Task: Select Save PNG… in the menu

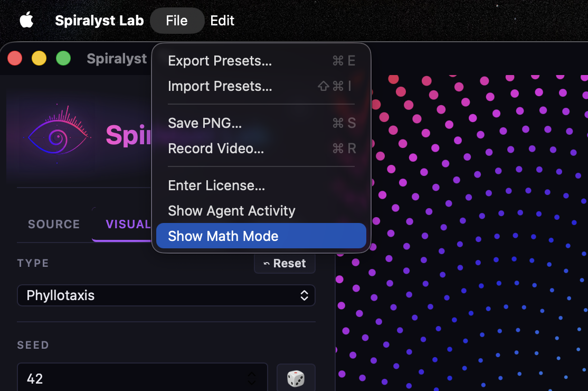Action: 261,123
